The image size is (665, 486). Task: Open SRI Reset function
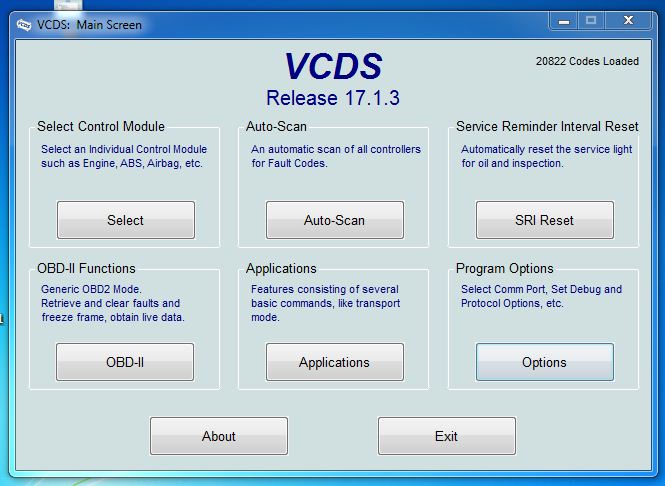(x=545, y=220)
